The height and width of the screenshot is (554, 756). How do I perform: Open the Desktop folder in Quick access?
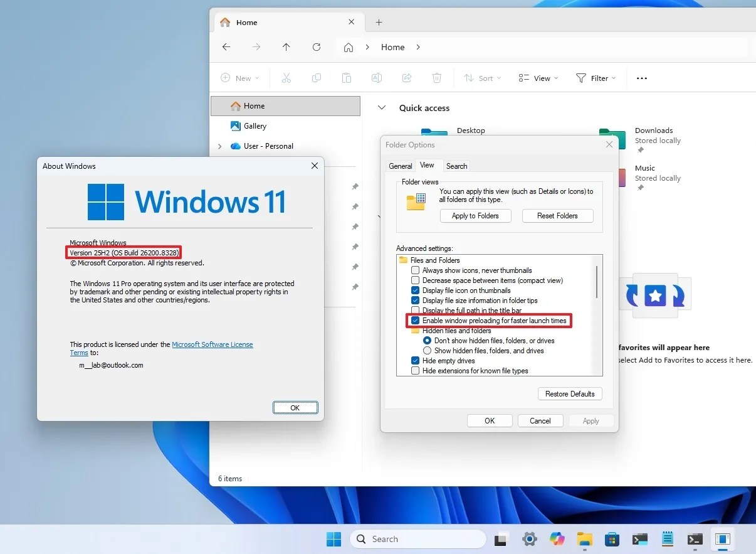pos(471,131)
